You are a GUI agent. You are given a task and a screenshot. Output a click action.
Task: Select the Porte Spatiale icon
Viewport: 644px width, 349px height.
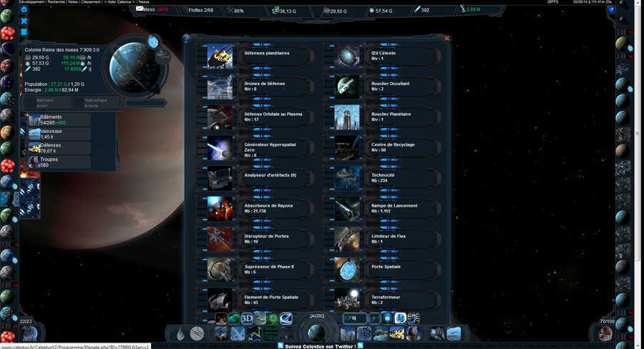(x=347, y=270)
